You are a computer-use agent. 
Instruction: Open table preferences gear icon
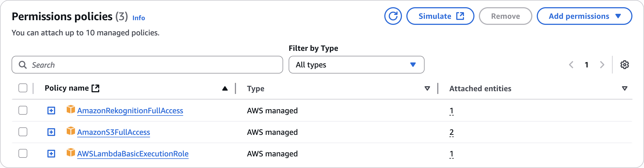tap(624, 65)
